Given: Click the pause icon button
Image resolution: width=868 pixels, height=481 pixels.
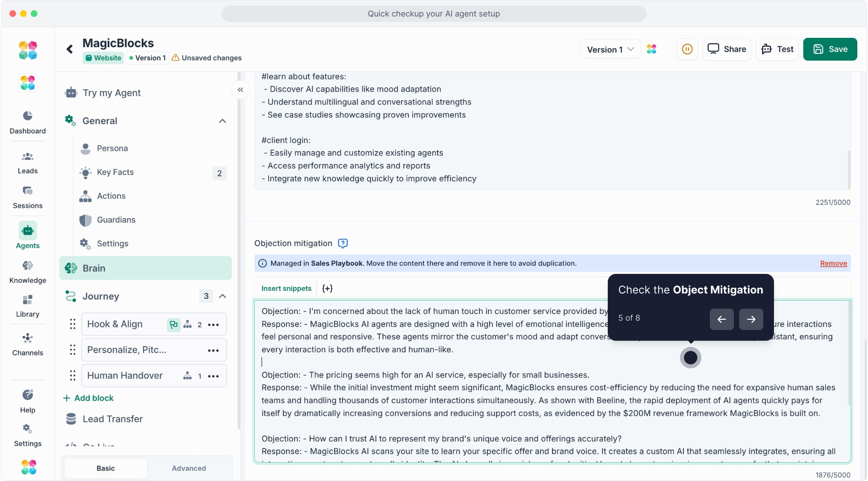Looking at the screenshot, I should click(687, 49).
